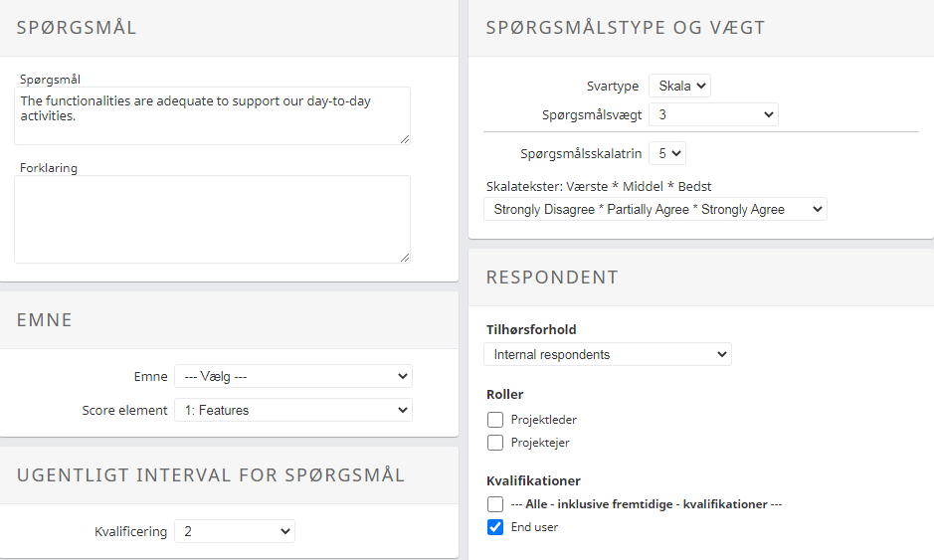Click the empty Forklaring text area
This screenshot has width=934, height=560.
click(212, 219)
